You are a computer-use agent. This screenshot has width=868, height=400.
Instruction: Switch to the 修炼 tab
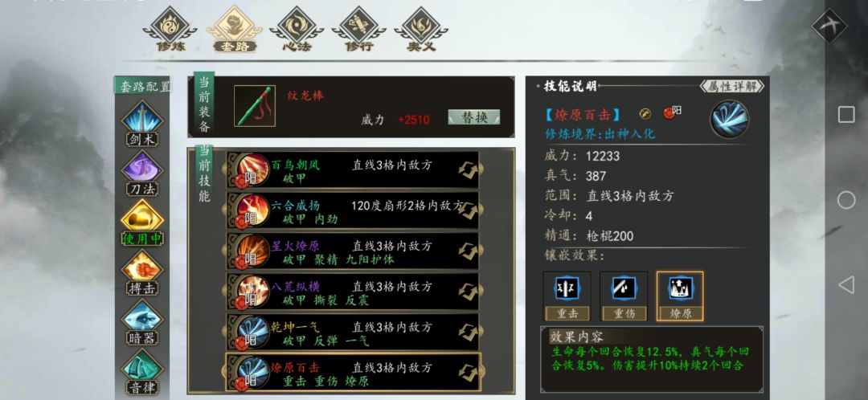(x=170, y=30)
